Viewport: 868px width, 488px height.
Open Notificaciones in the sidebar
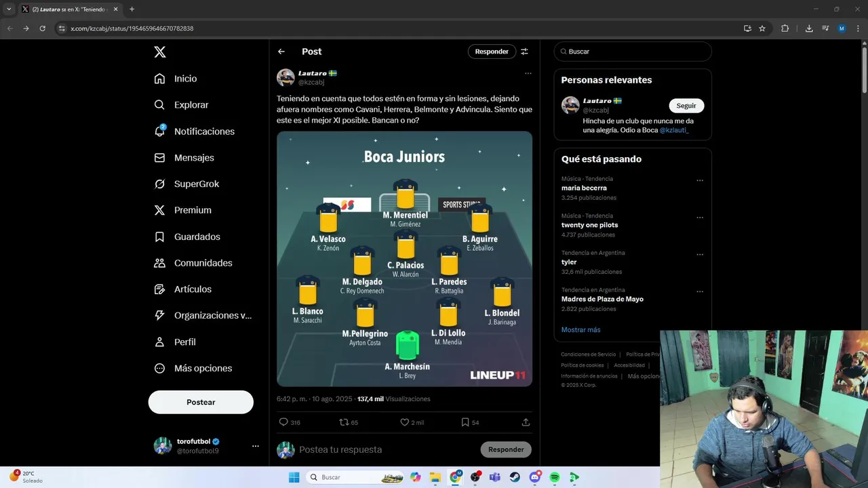click(x=194, y=131)
